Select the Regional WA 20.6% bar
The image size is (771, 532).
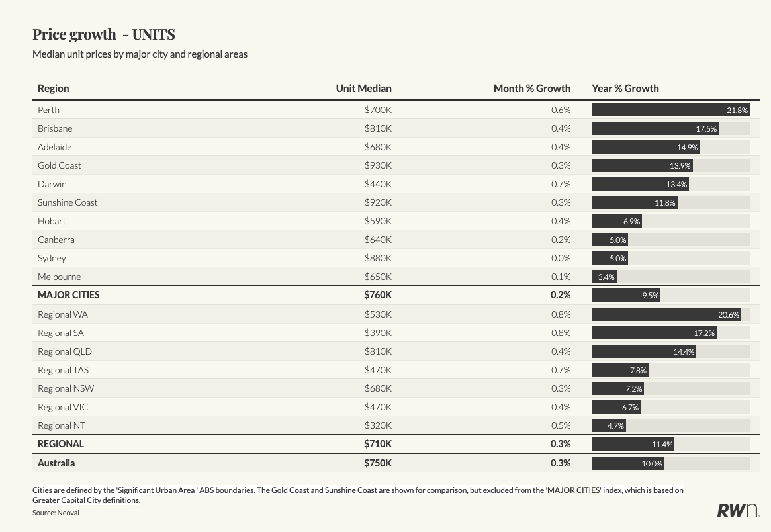pos(666,314)
